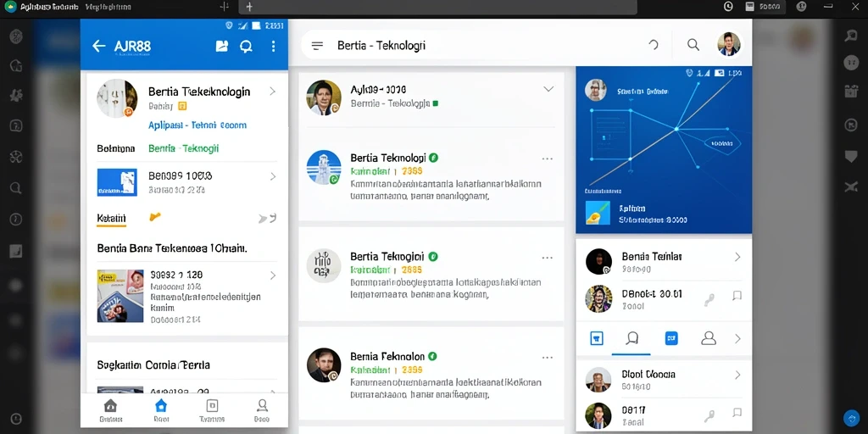Click the blue round button at bottom-right corner
This screenshot has height=434, width=868.
pyautogui.click(x=851, y=418)
